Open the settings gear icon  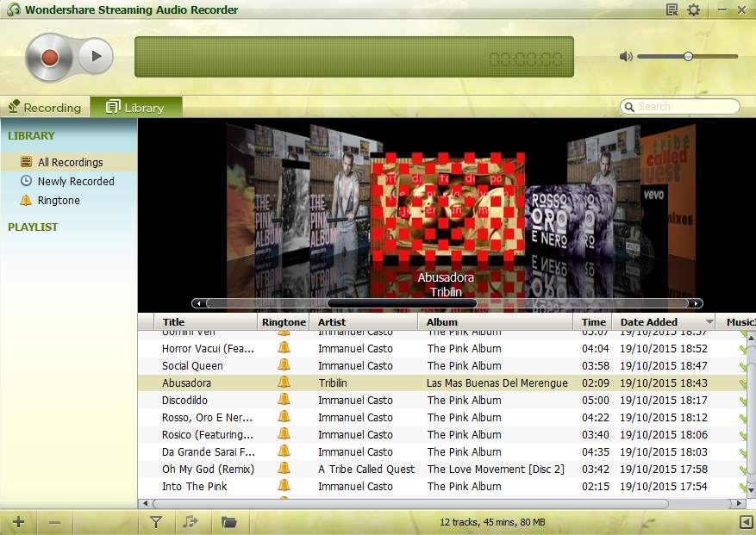tap(694, 10)
